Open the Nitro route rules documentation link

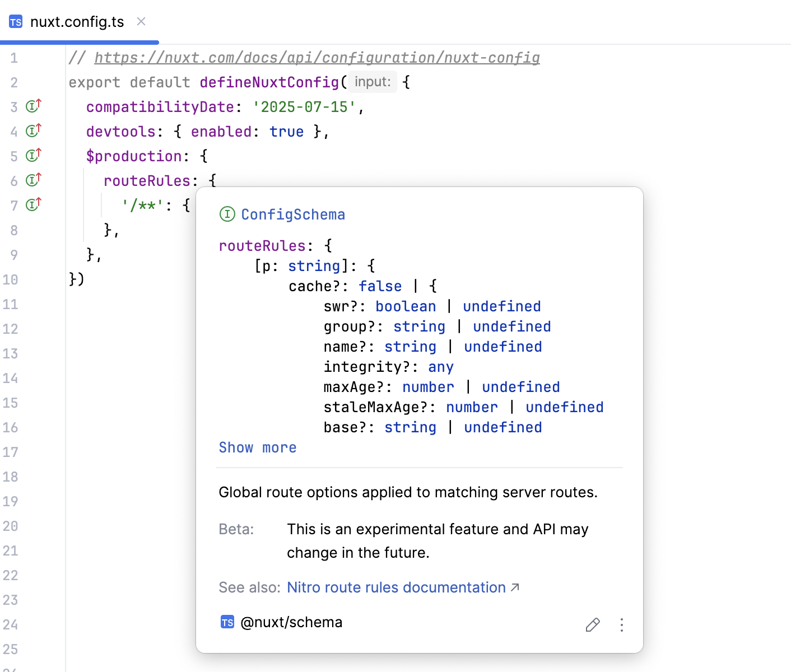pos(397,587)
